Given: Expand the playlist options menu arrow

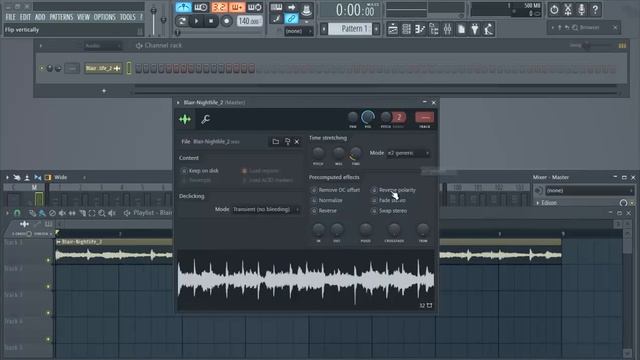Looking at the screenshot, I should 7,213.
